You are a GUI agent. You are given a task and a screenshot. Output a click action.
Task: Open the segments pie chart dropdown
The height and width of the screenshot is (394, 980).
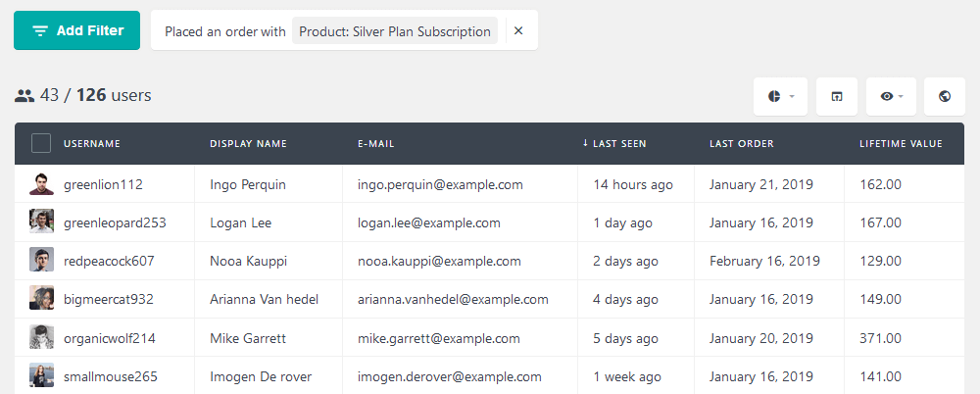780,96
